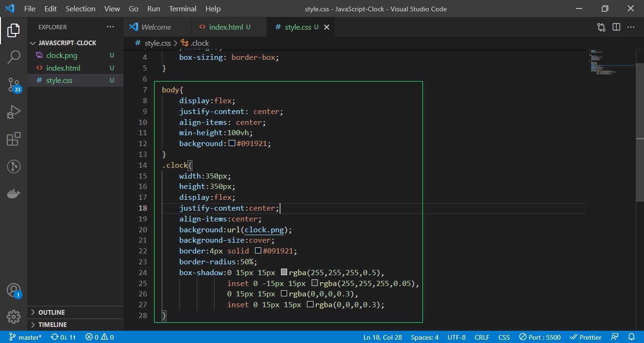The height and width of the screenshot is (343, 644).
Task: Click the rgba(0,0,0,0.3) swatch on line 26
Action: pos(284,294)
